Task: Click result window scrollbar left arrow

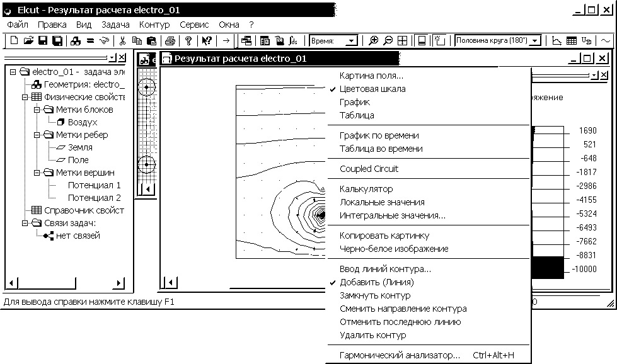Action: pyautogui.click(x=170, y=282)
